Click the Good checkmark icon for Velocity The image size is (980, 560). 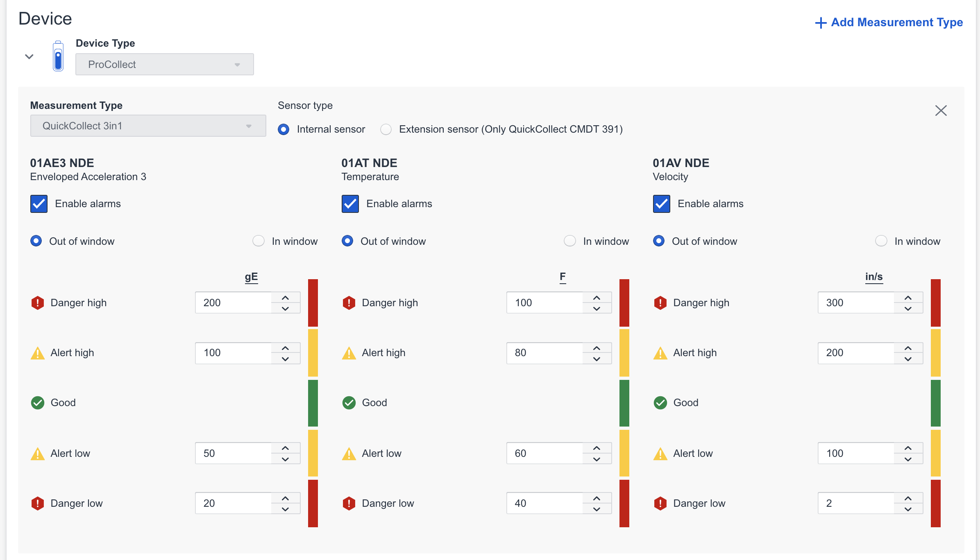pyautogui.click(x=660, y=402)
